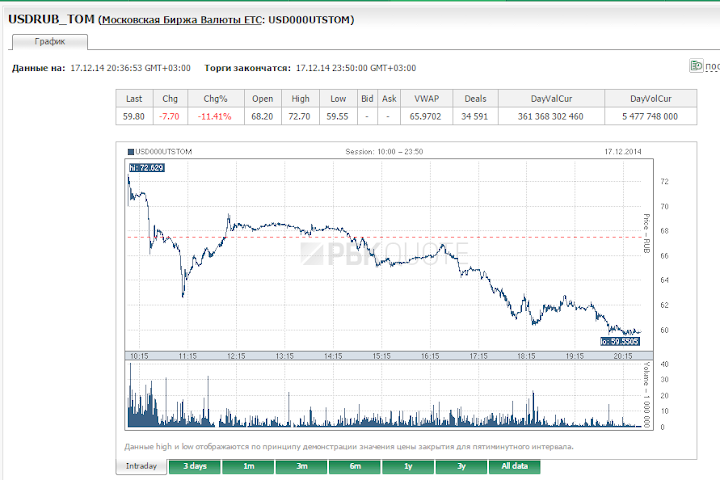This screenshot has width=720, height=480.
Task: Click the DayVolCur column header
Action: coord(651,99)
